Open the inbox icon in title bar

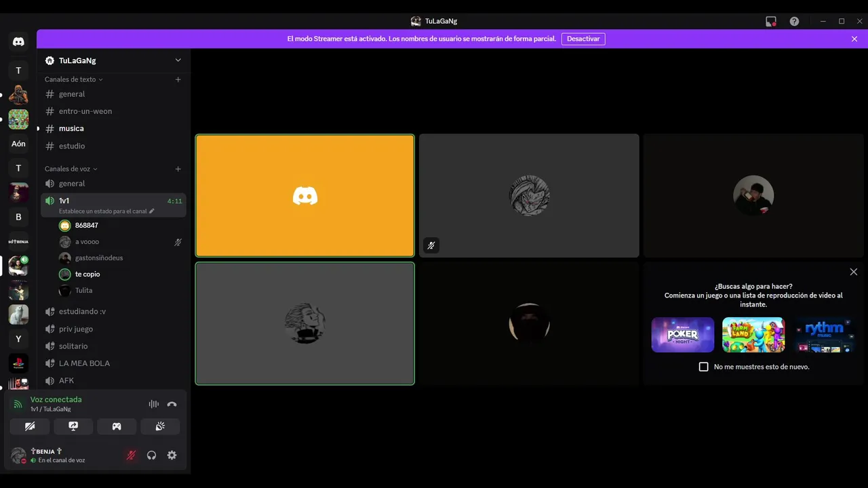(771, 21)
